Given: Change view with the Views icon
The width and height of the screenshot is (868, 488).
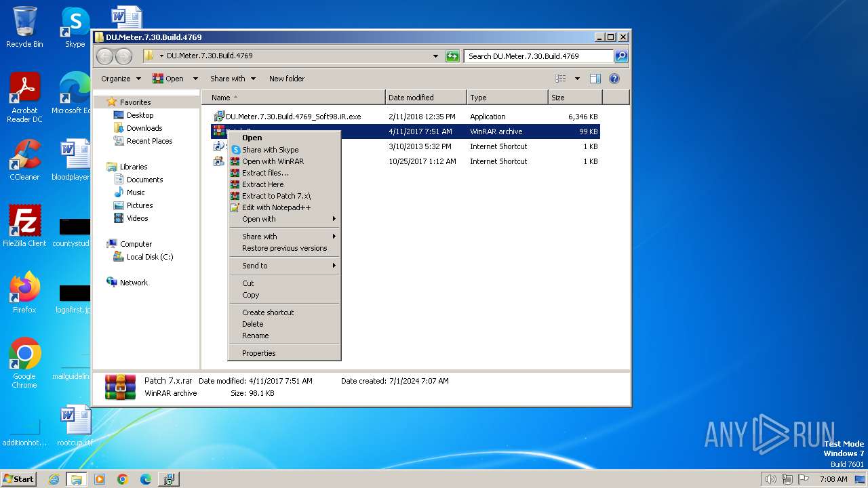Looking at the screenshot, I should tap(560, 79).
